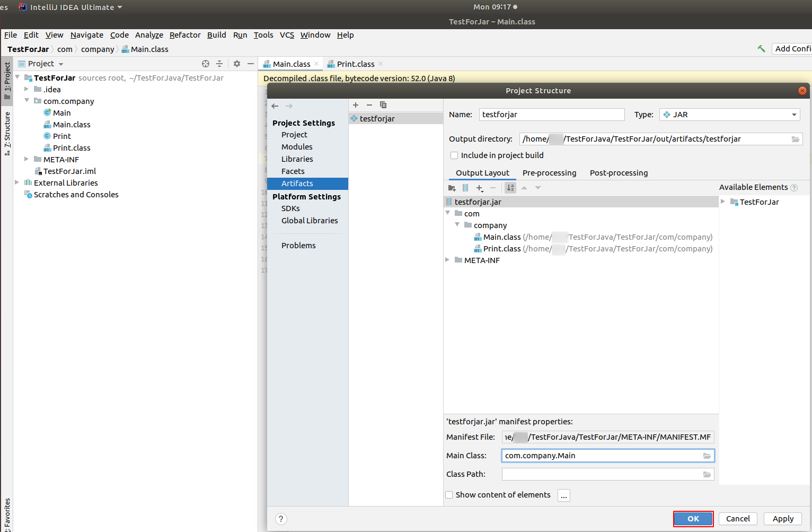Add a new artifact with the plus icon
The width and height of the screenshot is (812, 532).
pos(356,105)
